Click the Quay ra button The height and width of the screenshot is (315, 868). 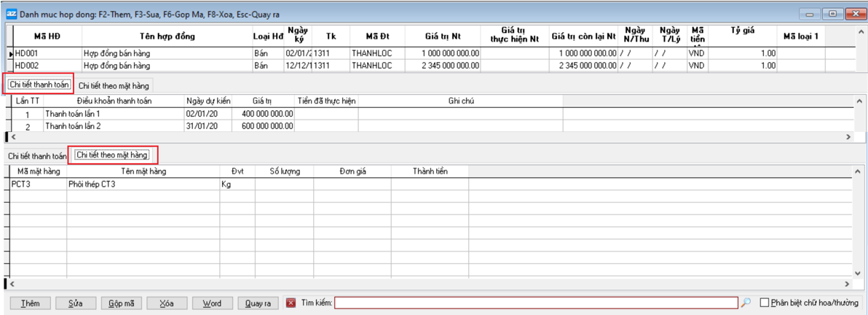point(258,303)
